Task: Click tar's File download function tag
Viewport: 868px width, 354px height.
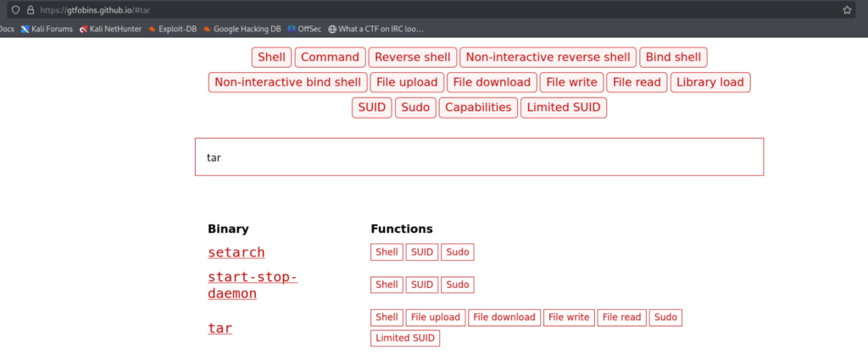Action: 504,318
